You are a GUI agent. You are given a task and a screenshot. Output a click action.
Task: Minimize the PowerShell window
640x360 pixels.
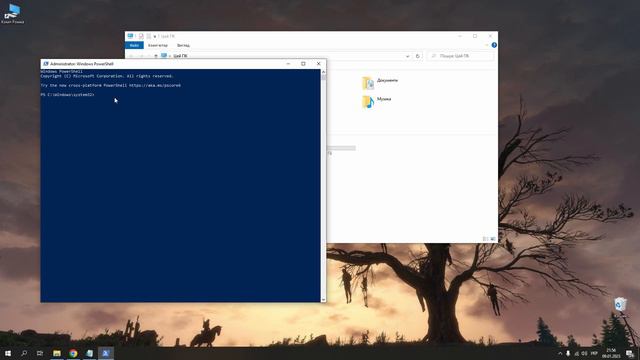(288, 64)
